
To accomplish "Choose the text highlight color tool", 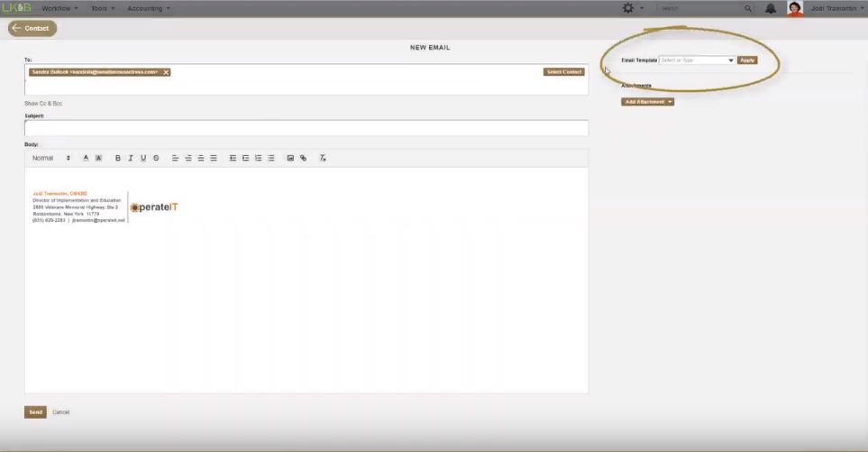I will [98, 158].
